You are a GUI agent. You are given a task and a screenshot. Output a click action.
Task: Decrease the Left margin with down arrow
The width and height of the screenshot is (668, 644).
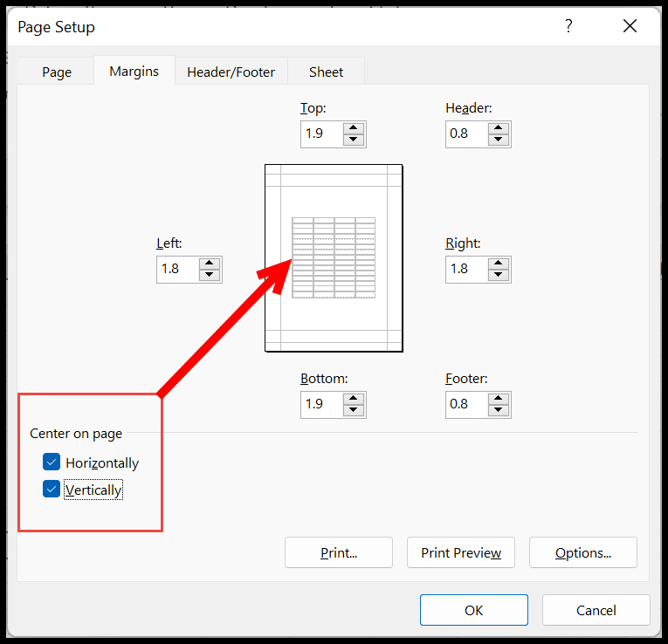209,275
